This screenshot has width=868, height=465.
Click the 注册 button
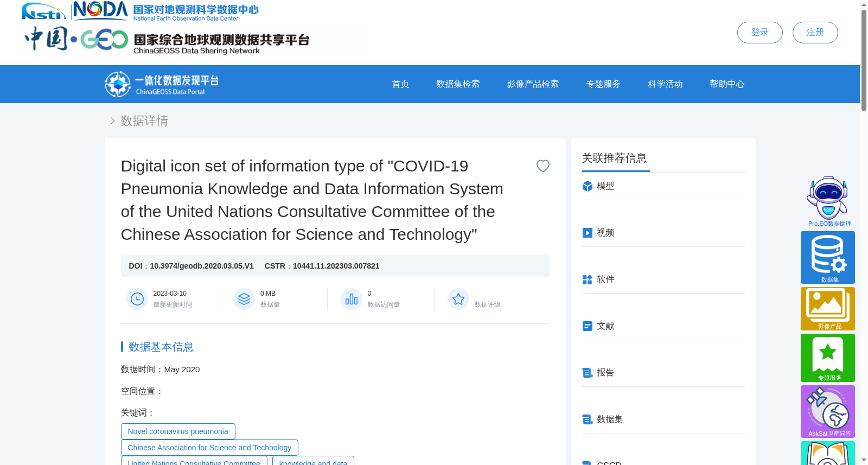point(815,33)
